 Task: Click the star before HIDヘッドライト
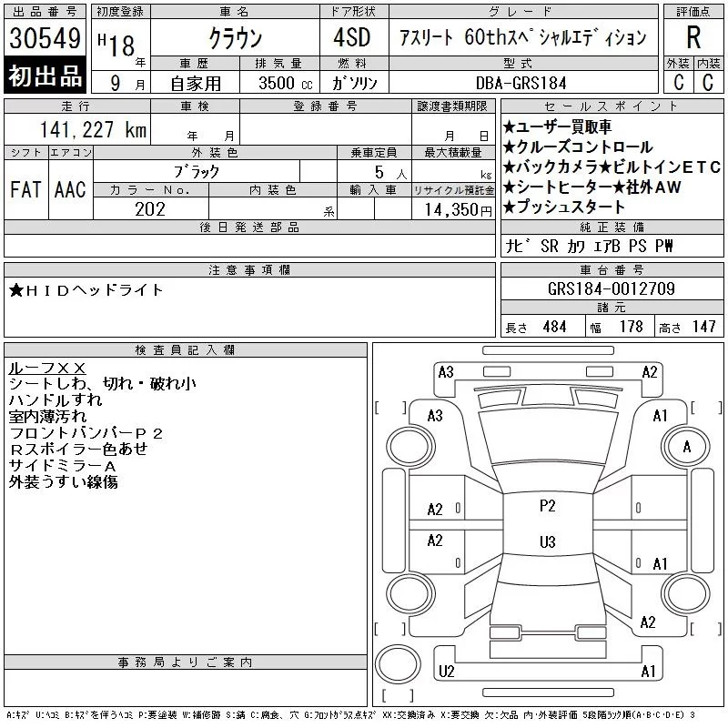[x=15, y=290]
